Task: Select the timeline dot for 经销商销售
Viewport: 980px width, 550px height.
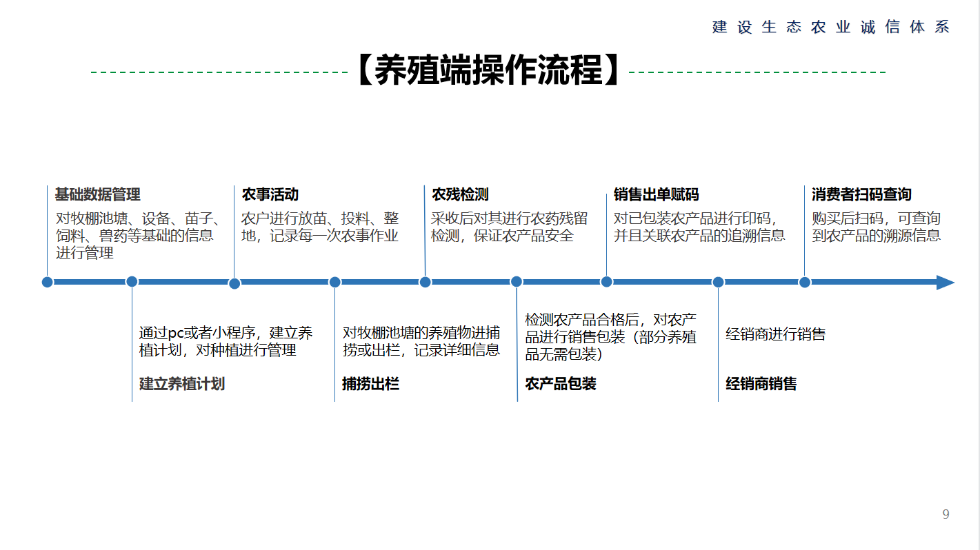Action: pyautogui.click(x=718, y=282)
